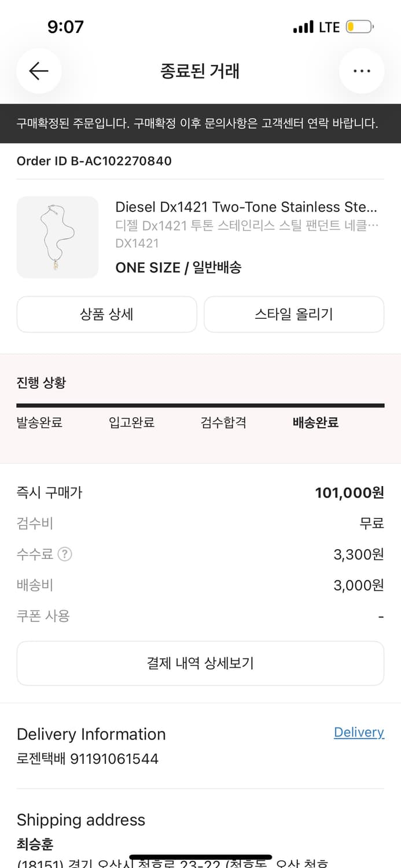Open the more options ellipsis menu
This screenshot has width=401, height=868.
coord(362,71)
